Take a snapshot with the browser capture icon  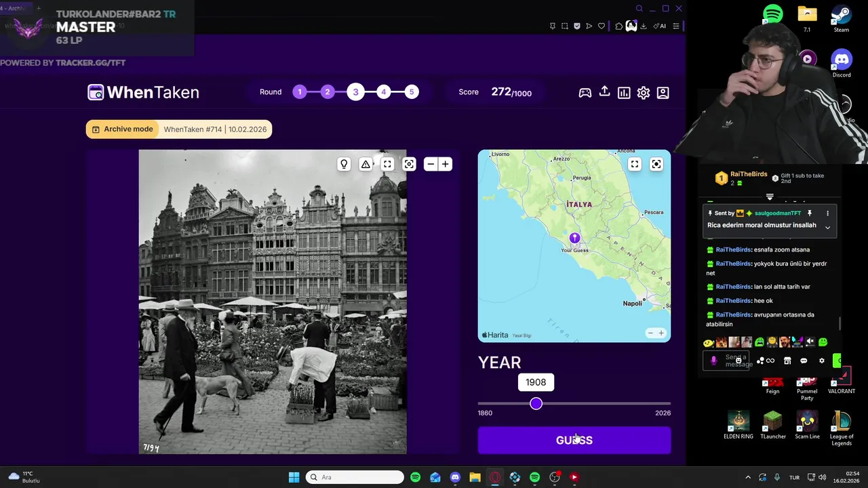[565, 26]
